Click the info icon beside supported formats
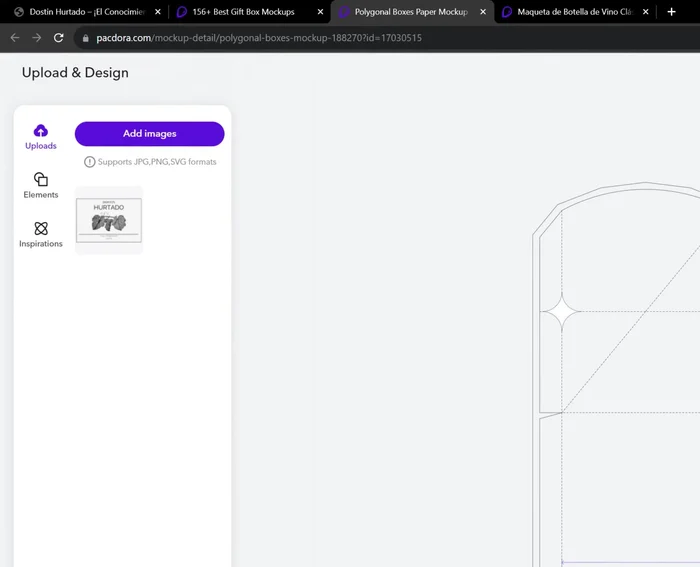 [x=90, y=162]
